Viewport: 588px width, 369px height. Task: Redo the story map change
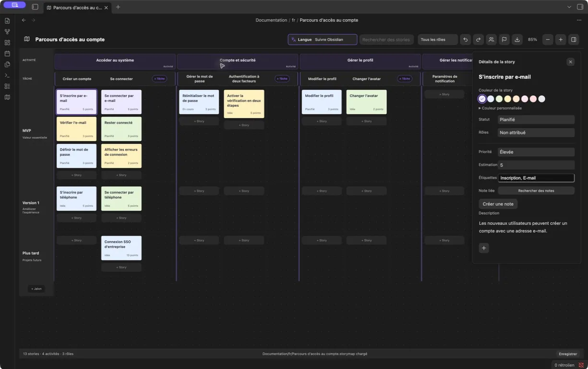478,39
